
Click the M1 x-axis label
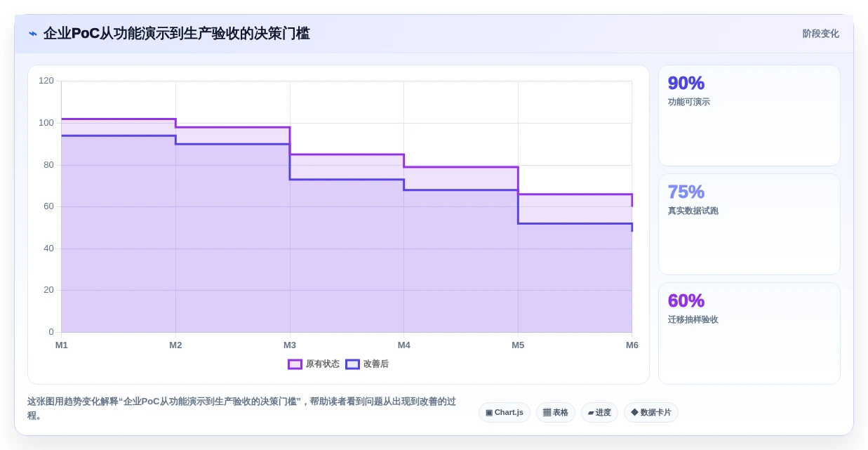[x=62, y=345]
